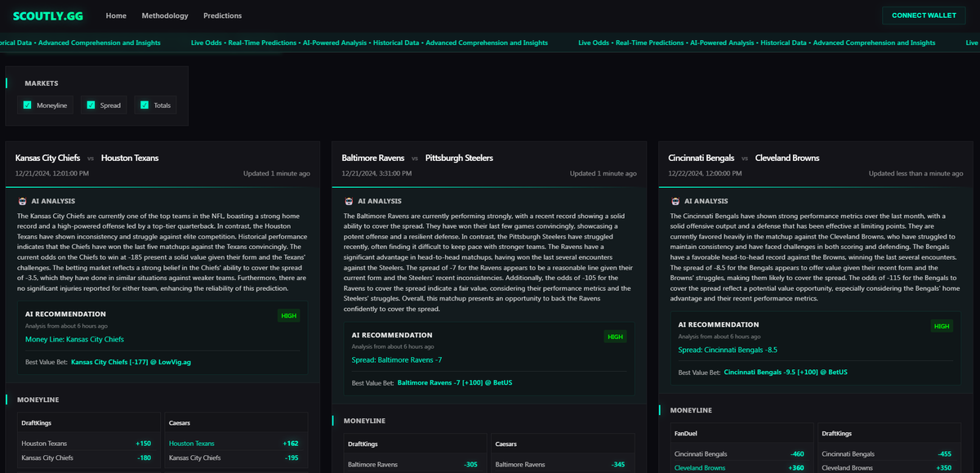This screenshot has width=980, height=473.
Task: Click the AI Analysis icon in Ravens card
Action: tap(349, 201)
